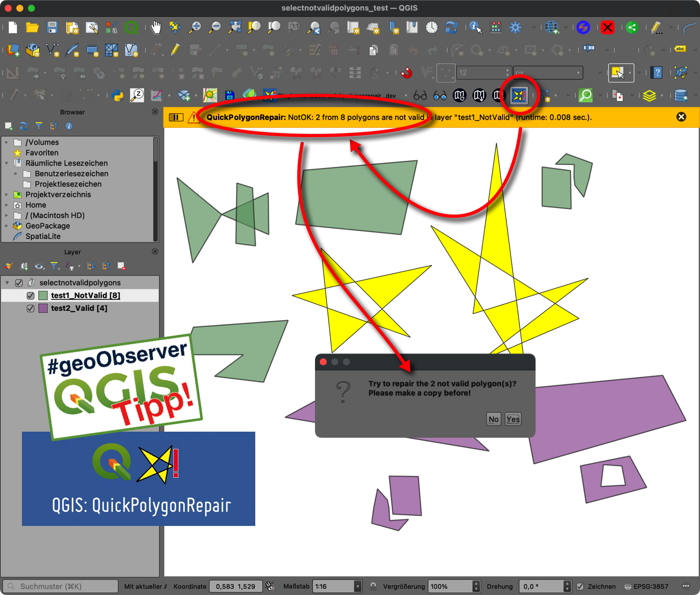Toggle the Zeichnen render checkbox
700x595 pixels.
[x=580, y=587]
